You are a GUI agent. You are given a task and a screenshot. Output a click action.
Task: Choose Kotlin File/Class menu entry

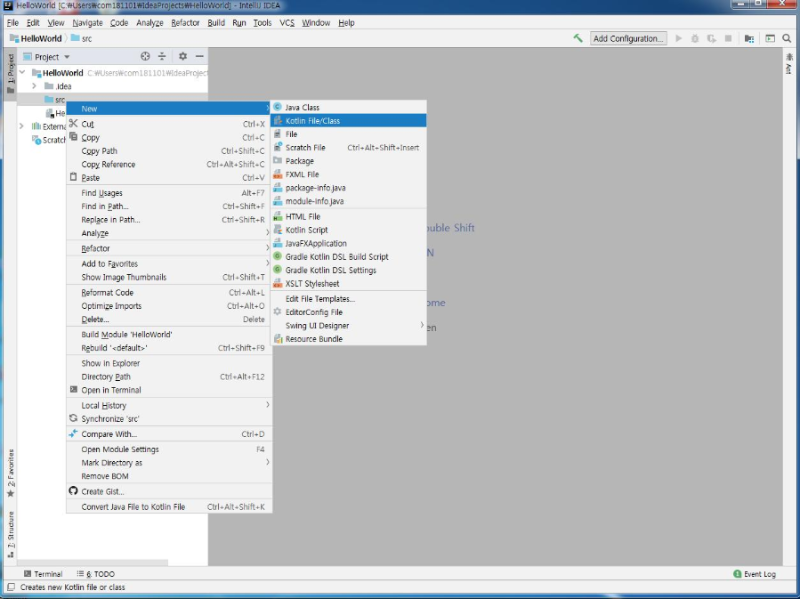coord(348,120)
